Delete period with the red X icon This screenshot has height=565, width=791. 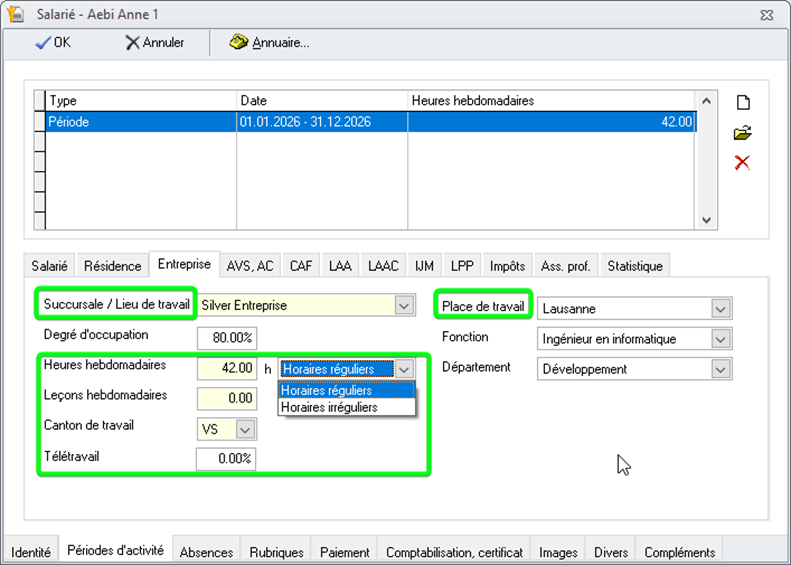point(742,163)
